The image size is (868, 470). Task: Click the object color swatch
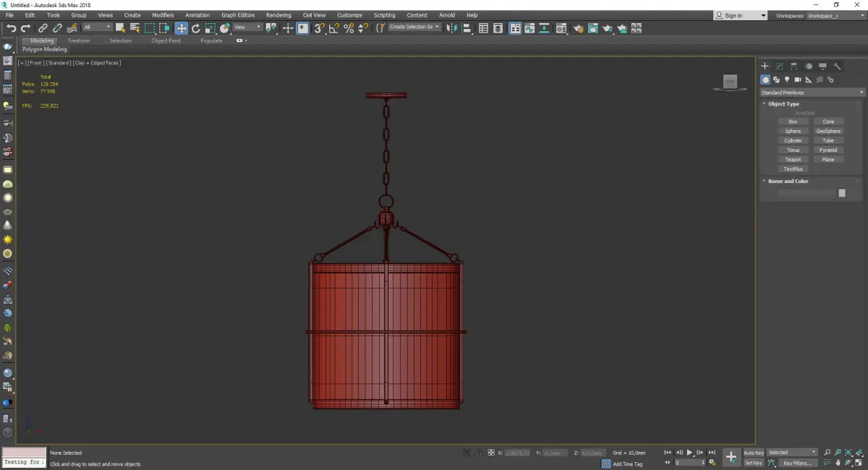click(x=842, y=193)
